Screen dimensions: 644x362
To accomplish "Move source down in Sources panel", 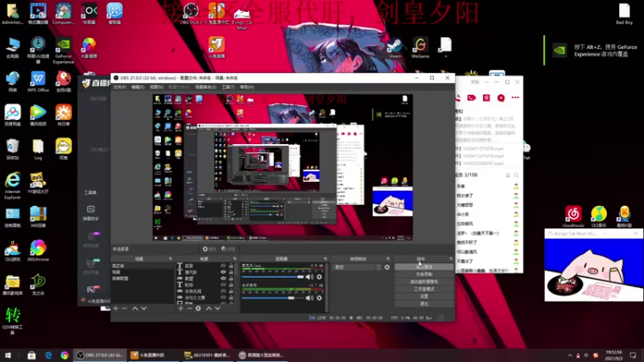I will pos(217,308).
